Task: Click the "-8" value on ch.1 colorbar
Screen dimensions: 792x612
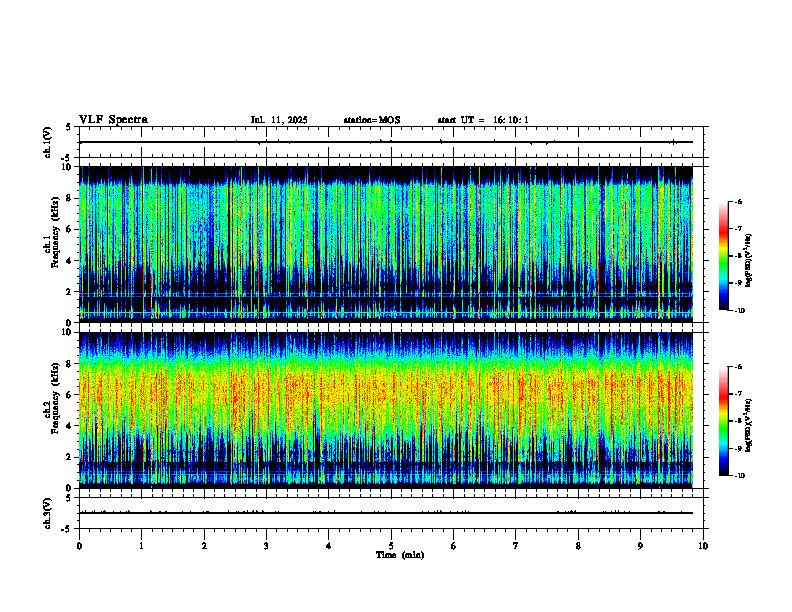Action: (738, 256)
